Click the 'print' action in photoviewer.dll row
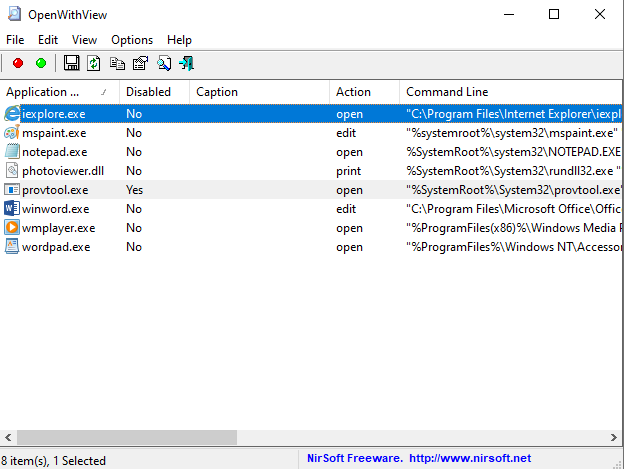Screen dimensions: 624x469 click(349, 171)
